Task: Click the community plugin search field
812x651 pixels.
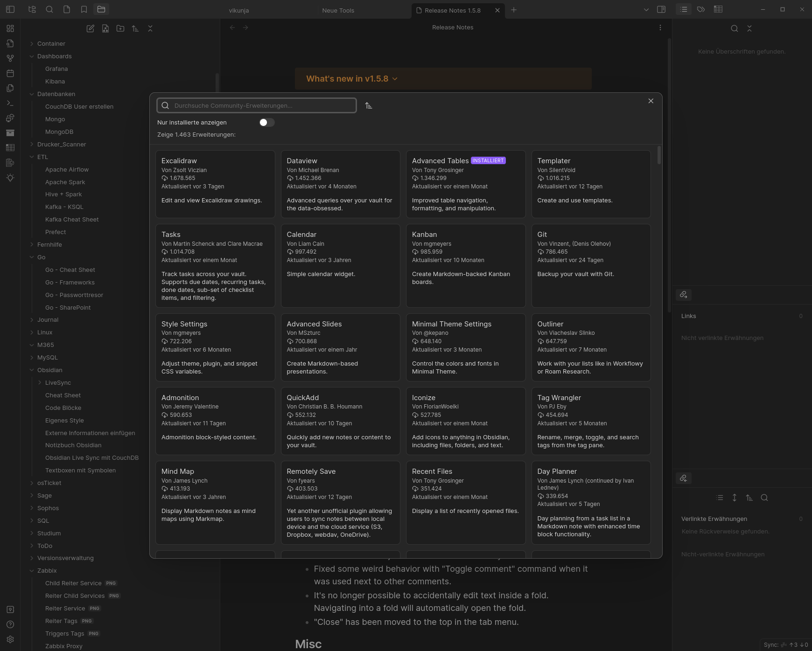Action: click(x=257, y=106)
